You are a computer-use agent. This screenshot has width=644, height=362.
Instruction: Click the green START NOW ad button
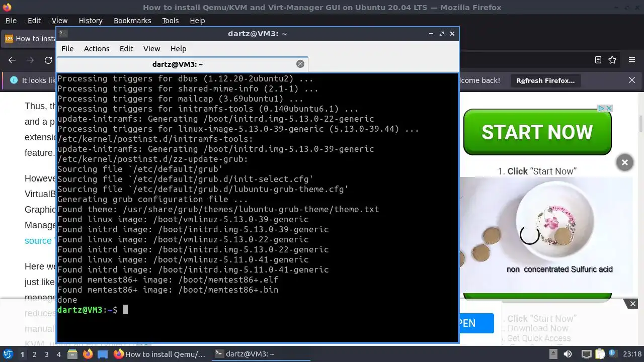click(x=537, y=132)
